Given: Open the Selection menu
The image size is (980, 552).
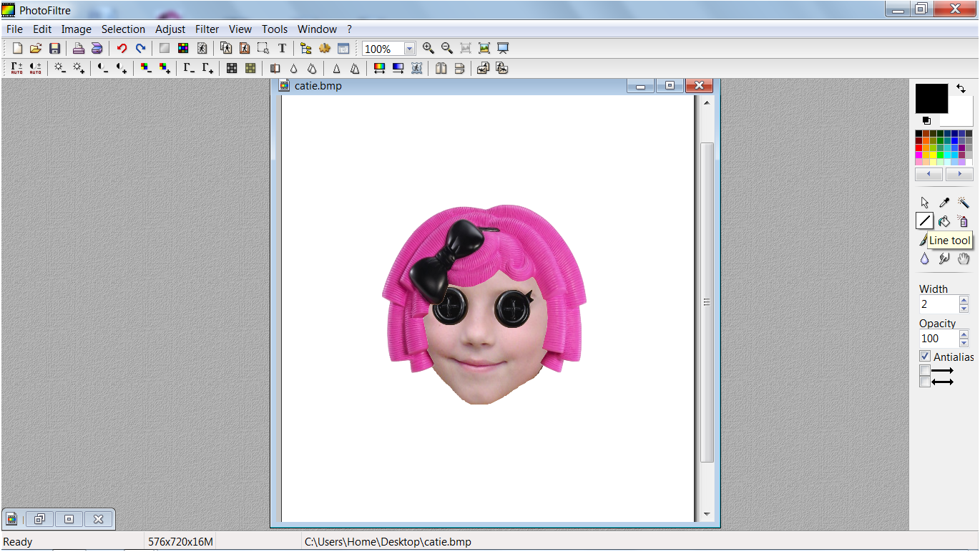Looking at the screenshot, I should pos(123,29).
